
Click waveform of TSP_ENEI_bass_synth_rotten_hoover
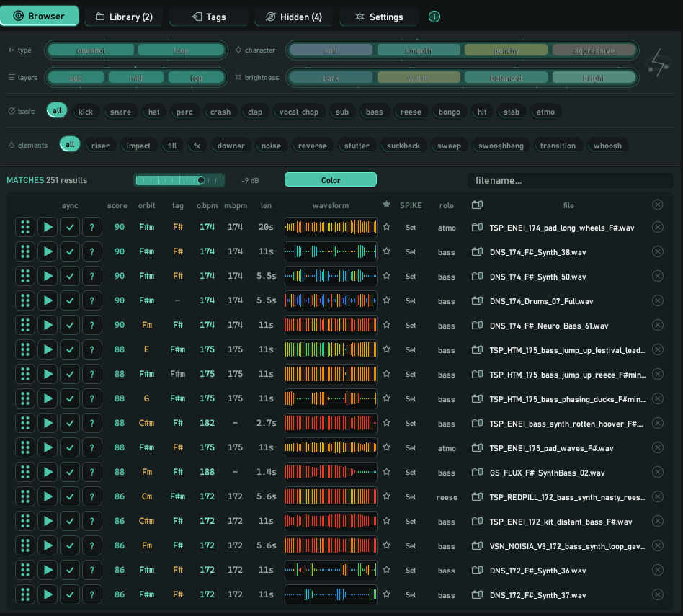pos(331,423)
